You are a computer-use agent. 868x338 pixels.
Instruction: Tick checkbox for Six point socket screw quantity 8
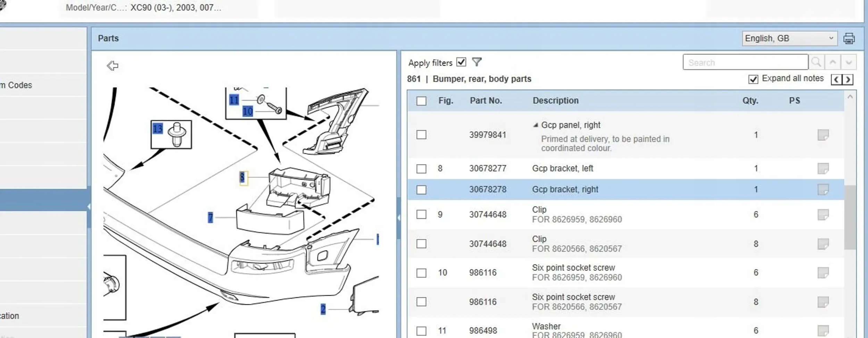pyautogui.click(x=422, y=302)
